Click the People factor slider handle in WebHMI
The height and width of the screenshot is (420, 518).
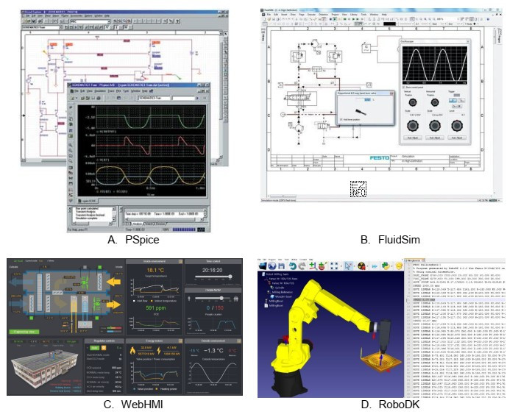pos(221,299)
